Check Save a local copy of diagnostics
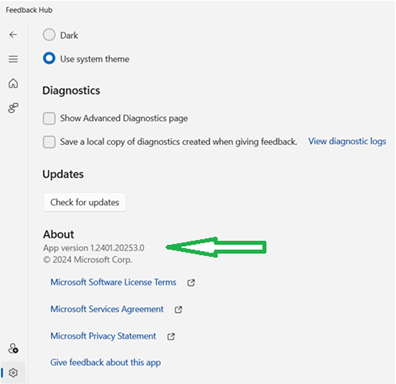The image size is (396, 384). (x=49, y=142)
